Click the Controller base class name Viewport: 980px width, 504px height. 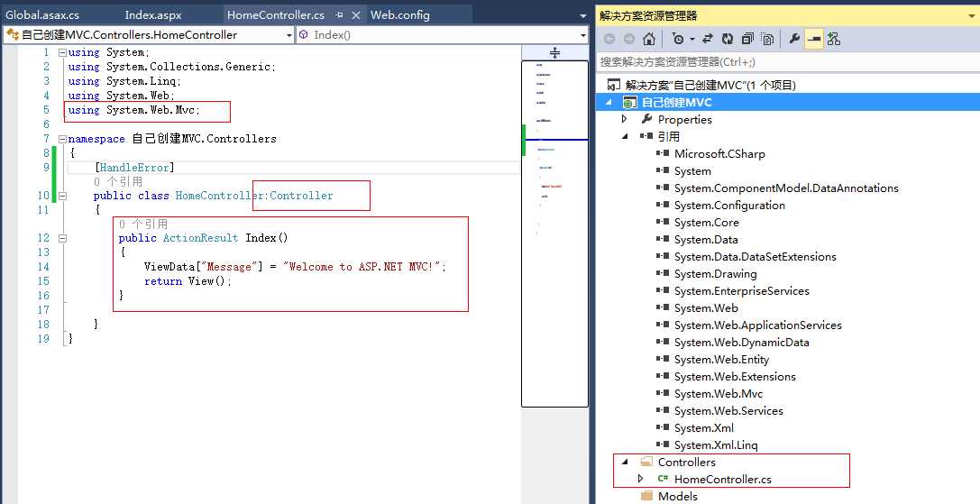pos(301,196)
